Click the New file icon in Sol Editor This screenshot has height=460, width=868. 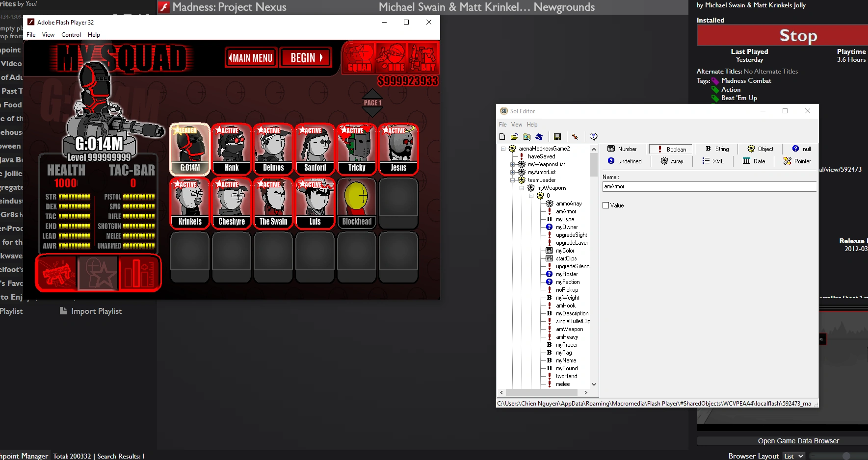click(x=502, y=137)
